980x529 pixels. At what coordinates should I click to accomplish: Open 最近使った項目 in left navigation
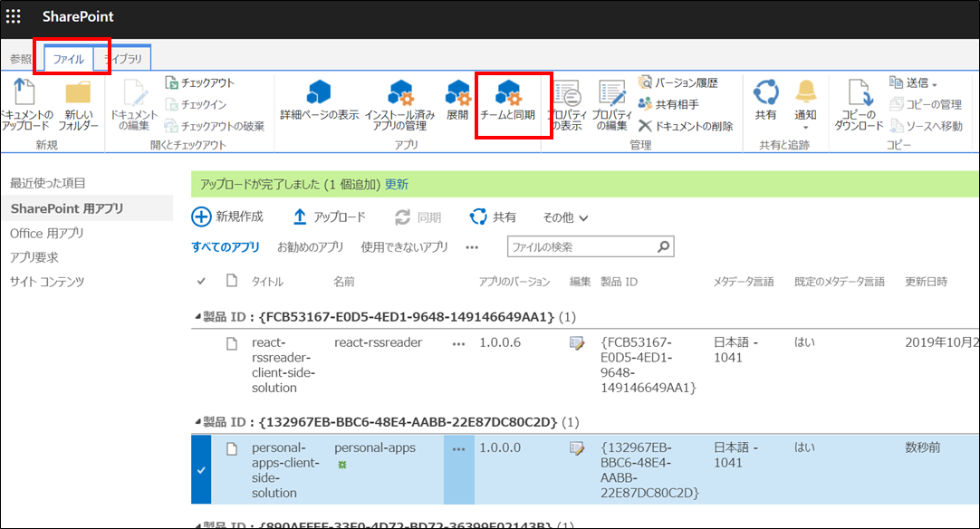coord(47,183)
